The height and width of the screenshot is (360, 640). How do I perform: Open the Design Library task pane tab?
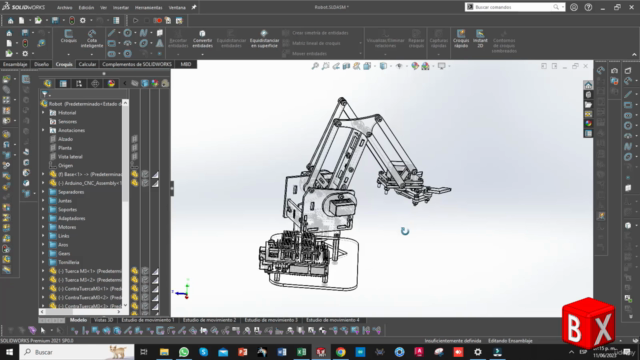click(588, 95)
